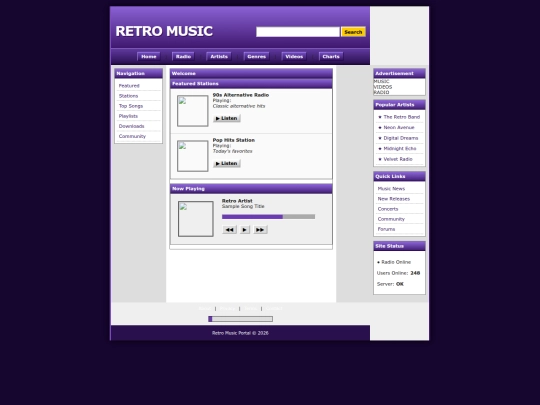Open the Home menu tab

[x=148, y=56]
